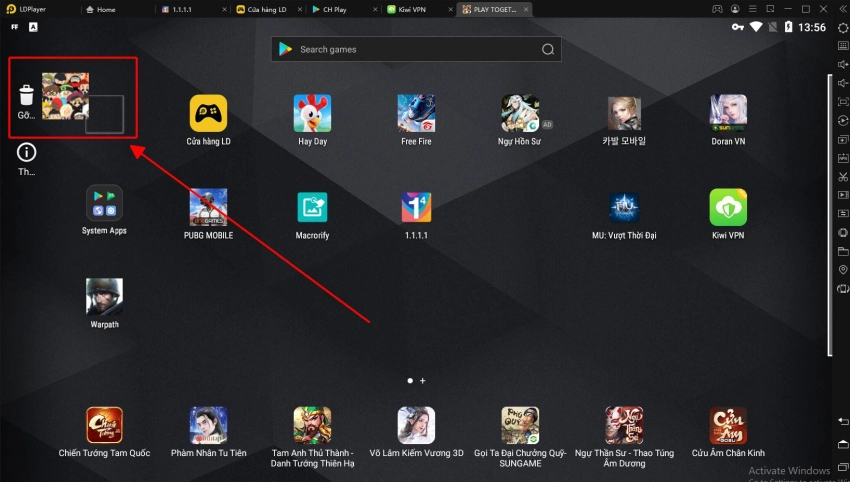Open the Cửa hàng LD app
Viewport: 850px width, 482px height.
pyautogui.click(x=208, y=113)
